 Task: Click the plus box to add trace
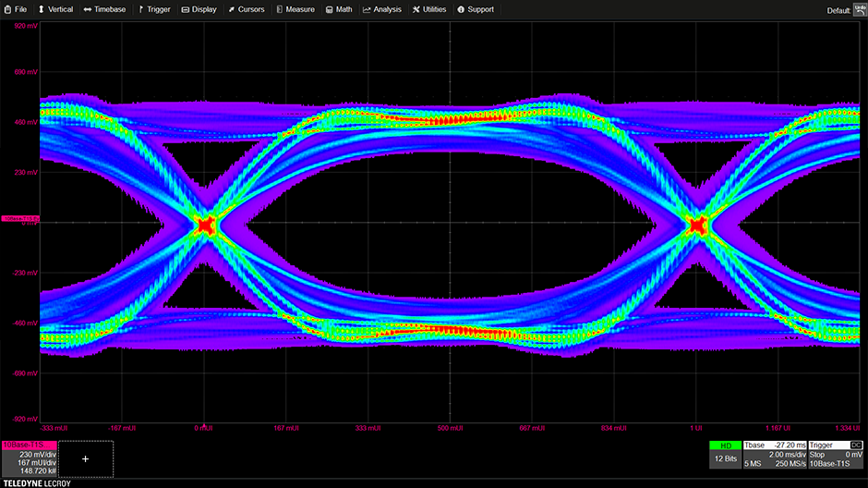86,458
